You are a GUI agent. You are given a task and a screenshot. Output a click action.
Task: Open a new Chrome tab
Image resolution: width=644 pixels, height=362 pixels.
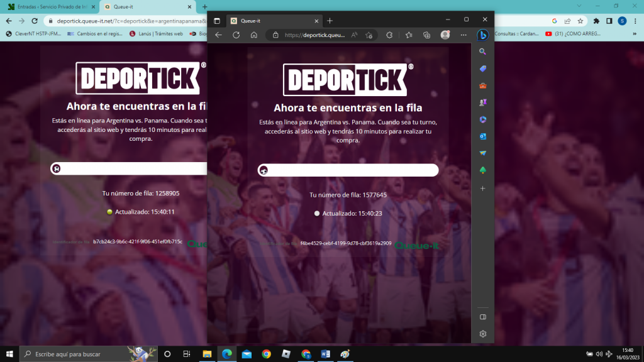[204, 7]
